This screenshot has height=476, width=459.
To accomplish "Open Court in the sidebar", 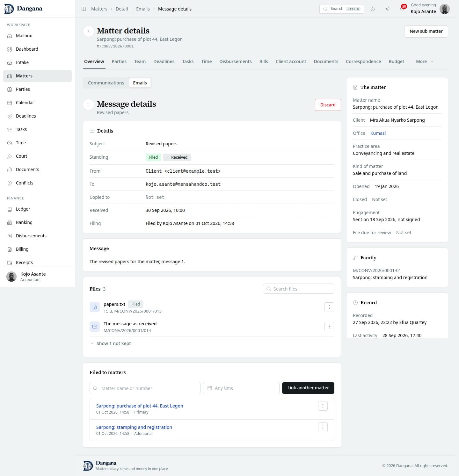I will (37, 156).
